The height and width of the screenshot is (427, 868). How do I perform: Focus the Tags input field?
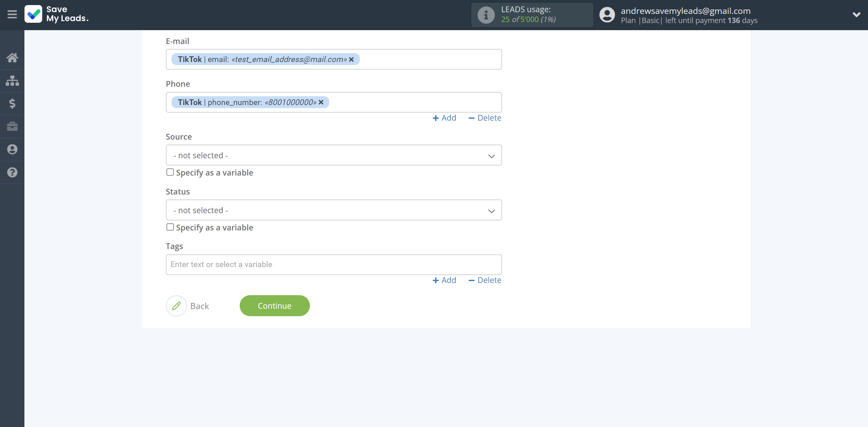[334, 264]
